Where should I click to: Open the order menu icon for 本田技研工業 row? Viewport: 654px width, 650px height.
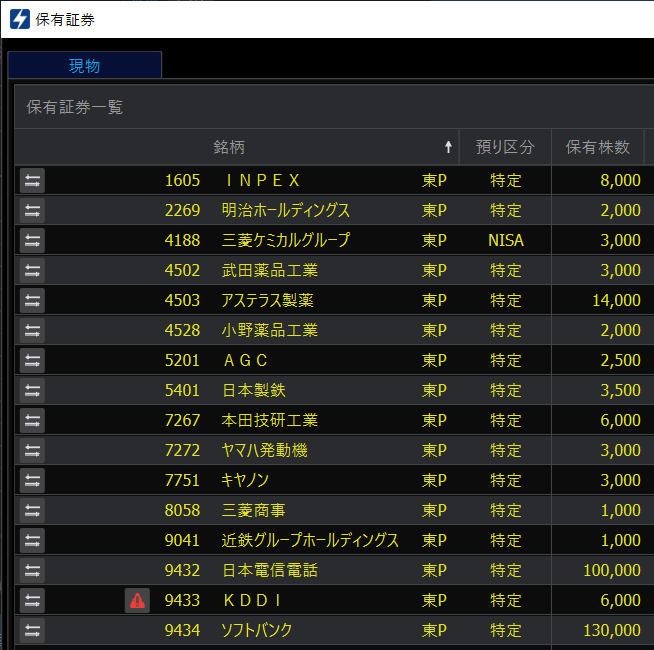[32, 421]
